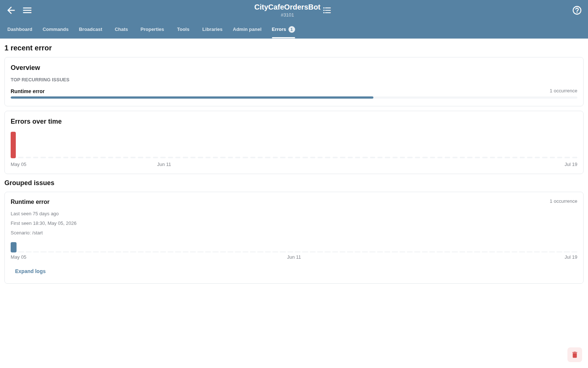Viewport: 588px width, 368px height.
Task: Open the bot list icon next to CityCafeOrdersBot
Action: click(327, 10)
